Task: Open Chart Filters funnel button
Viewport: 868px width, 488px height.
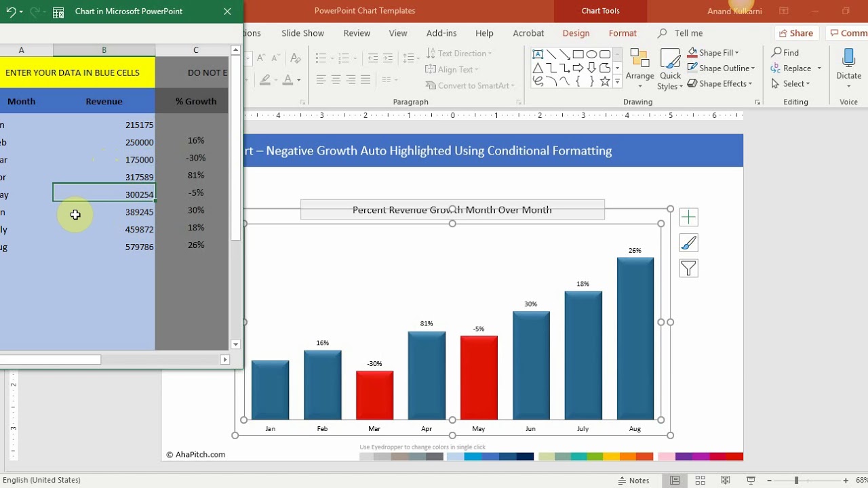Action: 688,268
